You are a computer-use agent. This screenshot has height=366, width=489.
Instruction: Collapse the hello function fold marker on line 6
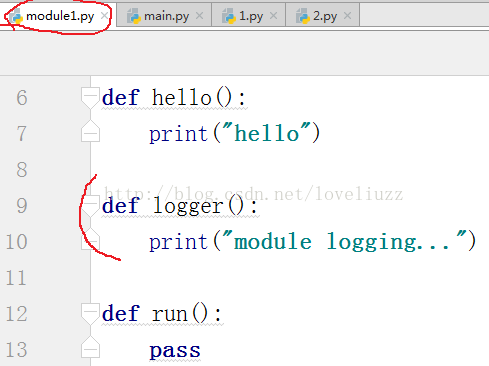coord(90,98)
